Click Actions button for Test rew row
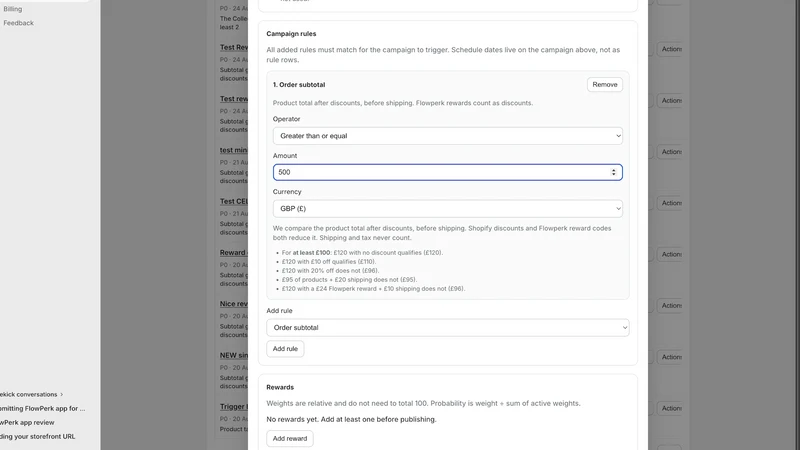Viewport: 800px width, 450px height. [x=670, y=101]
